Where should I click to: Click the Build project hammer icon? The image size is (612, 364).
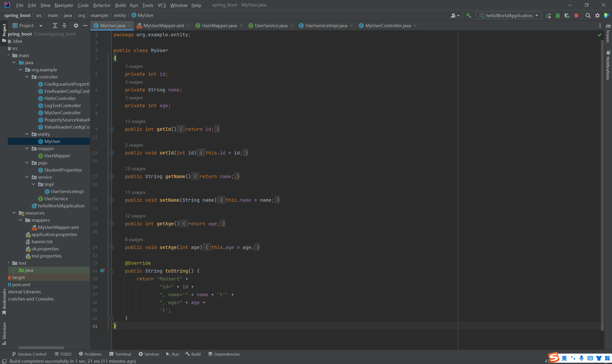[x=469, y=16]
